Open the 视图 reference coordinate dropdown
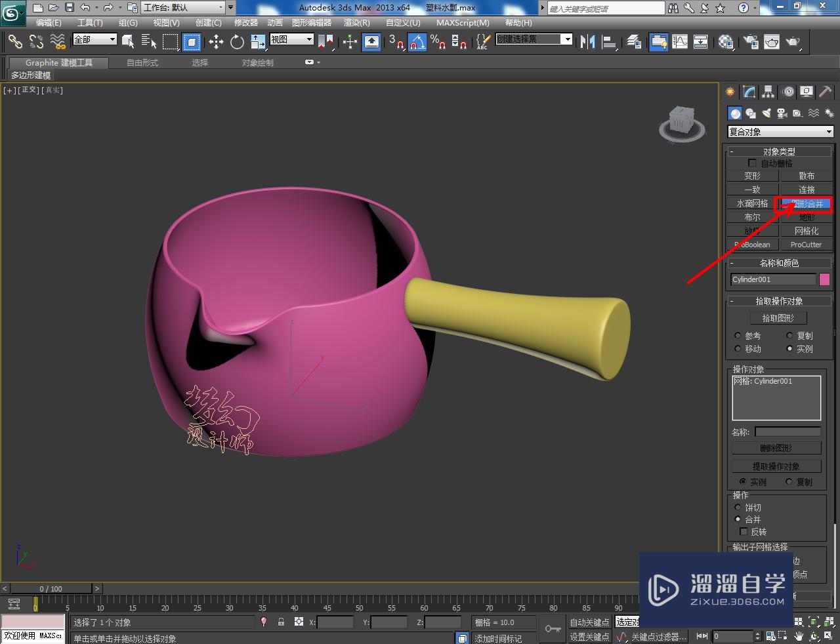 click(292, 39)
